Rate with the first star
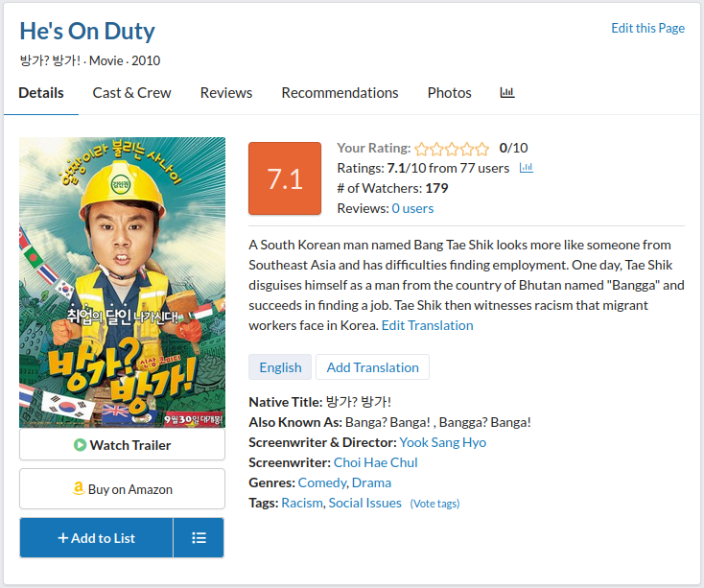Image resolution: width=704 pixels, height=588 pixels. pos(422,149)
